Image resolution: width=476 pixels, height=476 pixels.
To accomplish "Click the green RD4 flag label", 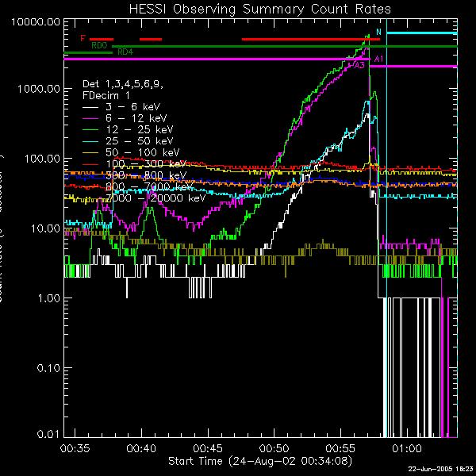I will [125, 52].
